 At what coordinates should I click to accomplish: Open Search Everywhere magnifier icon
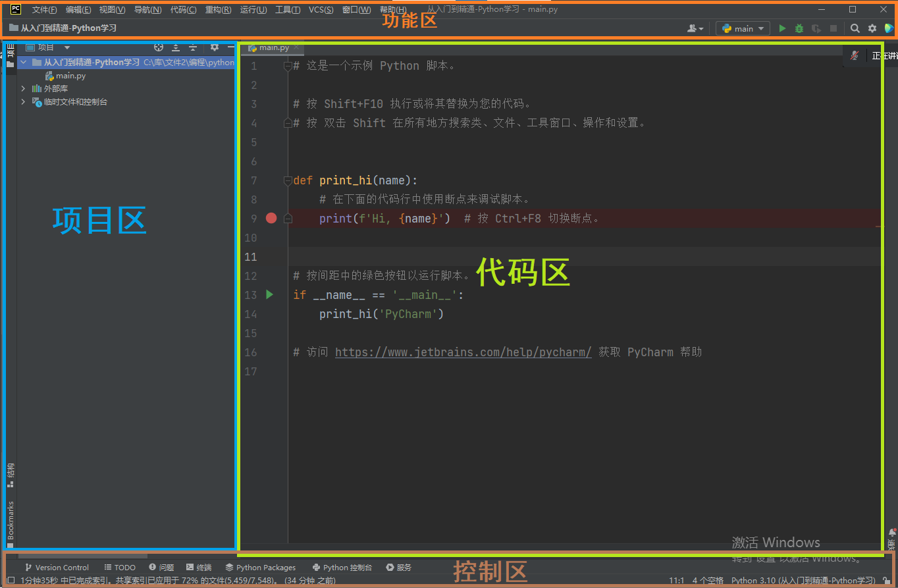coord(855,28)
